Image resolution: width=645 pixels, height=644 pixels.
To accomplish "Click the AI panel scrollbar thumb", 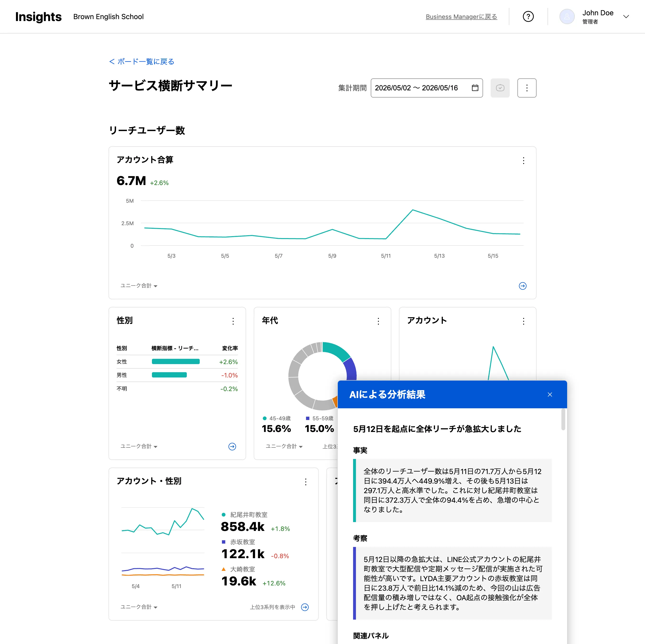I will 563,419.
